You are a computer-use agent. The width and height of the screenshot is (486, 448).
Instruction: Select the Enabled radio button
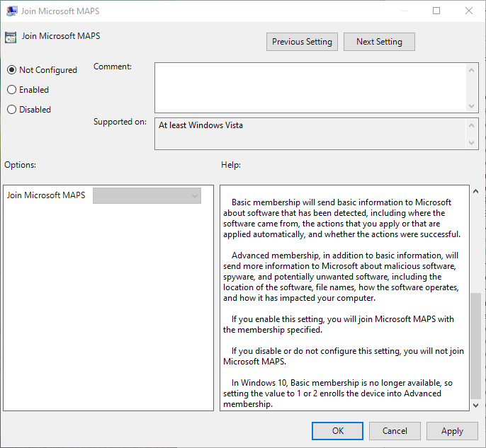point(11,90)
